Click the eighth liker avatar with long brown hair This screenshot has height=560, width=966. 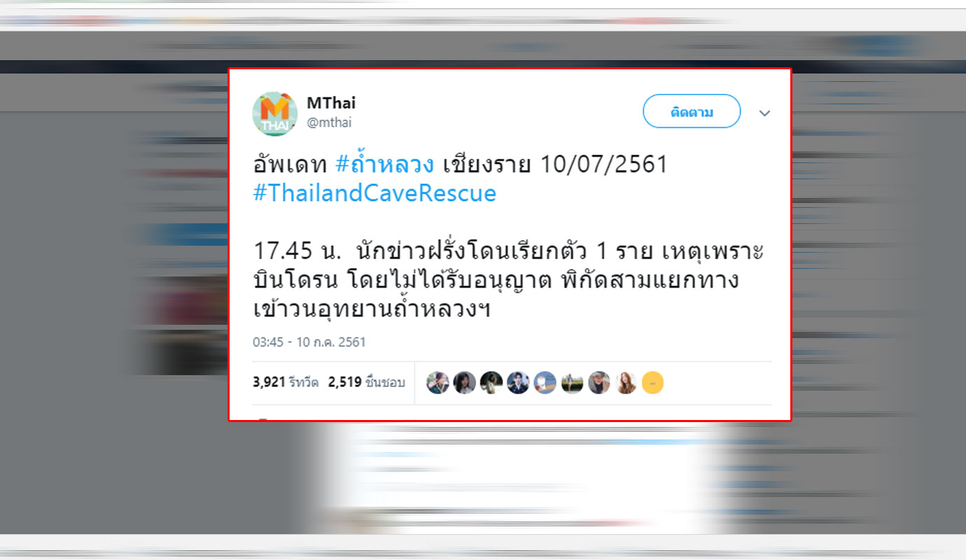[626, 382]
